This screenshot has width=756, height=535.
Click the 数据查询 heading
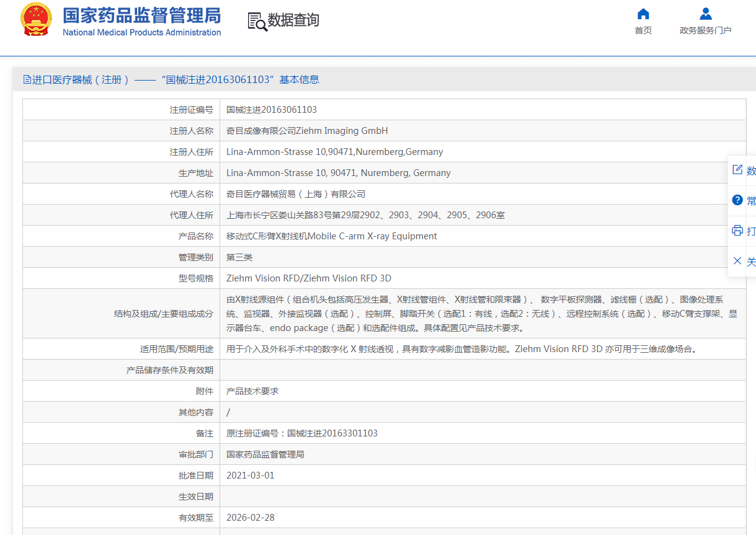coord(293,20)
